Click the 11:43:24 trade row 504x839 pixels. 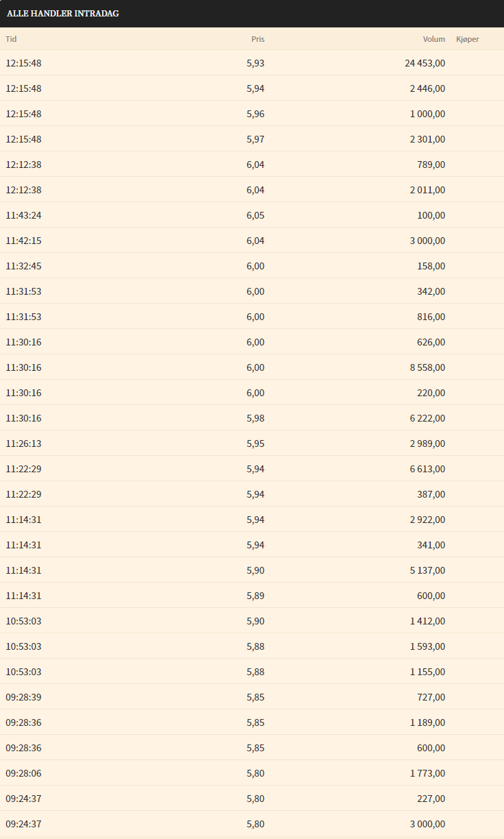[252, 215]
